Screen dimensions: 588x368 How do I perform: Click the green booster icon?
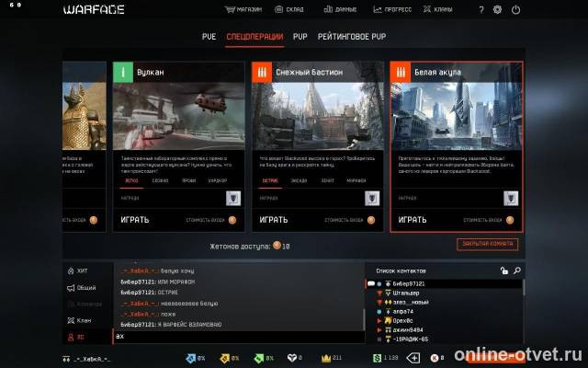259,358
